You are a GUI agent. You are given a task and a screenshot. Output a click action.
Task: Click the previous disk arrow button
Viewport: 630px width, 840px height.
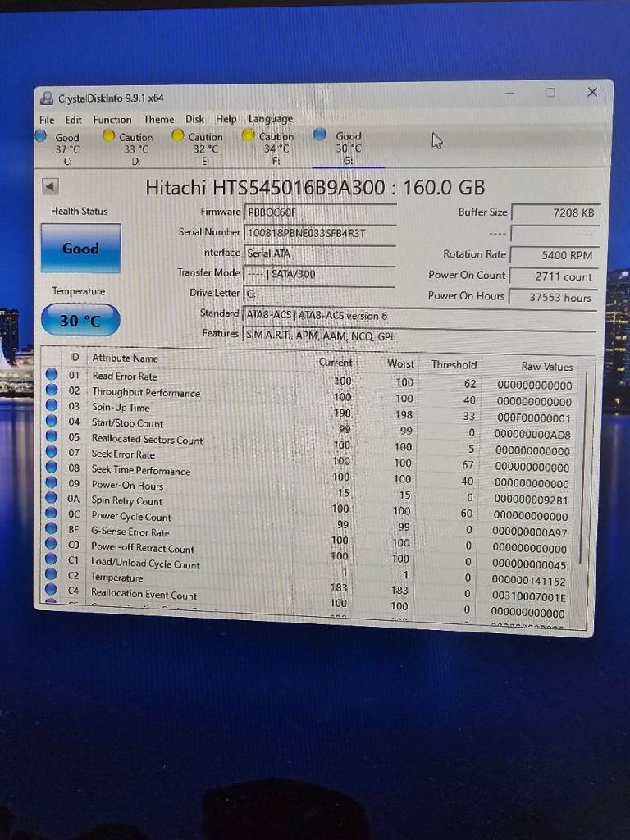pyautogui.click(x=50, y=186)
